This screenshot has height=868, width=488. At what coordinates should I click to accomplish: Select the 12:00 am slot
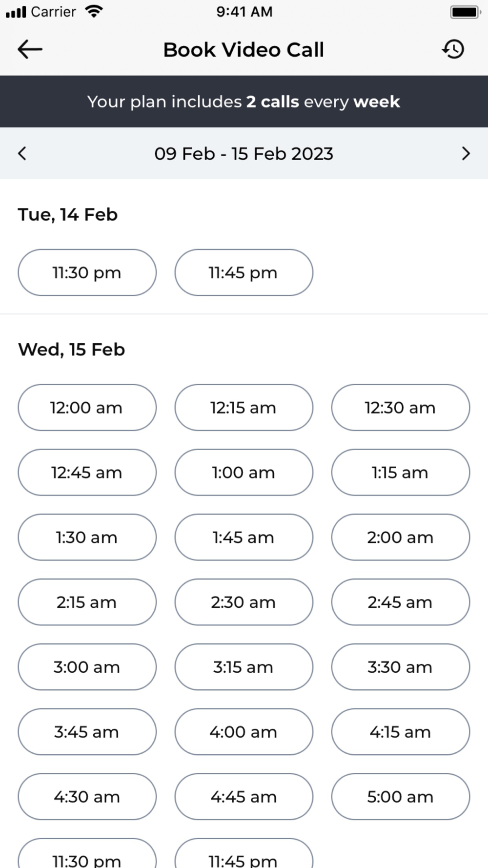[x=87, y=408]
